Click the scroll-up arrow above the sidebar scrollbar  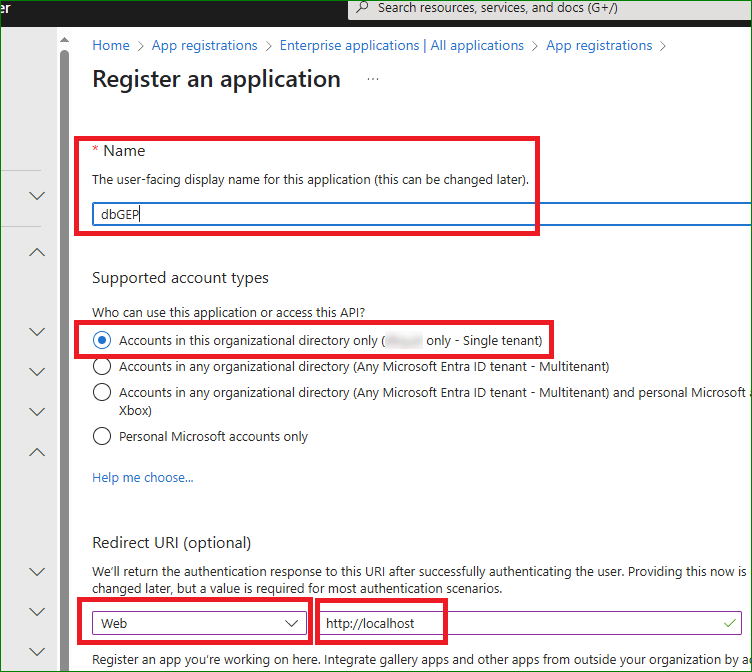point(65,43)
